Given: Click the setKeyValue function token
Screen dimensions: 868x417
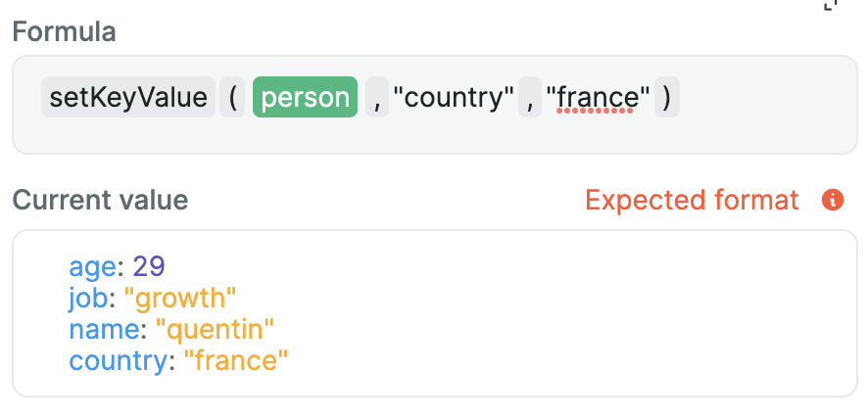Looking at the screenshot, I should 127,98.
